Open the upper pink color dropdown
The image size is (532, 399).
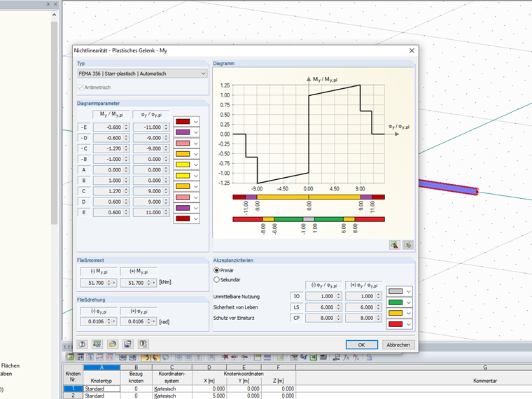(196, 143)
